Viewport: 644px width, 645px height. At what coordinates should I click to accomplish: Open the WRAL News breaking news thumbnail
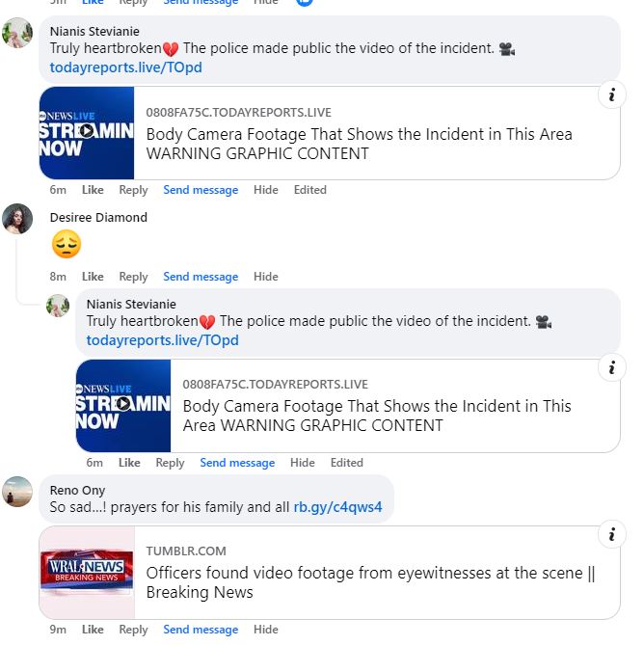pyautogui.click(x=87, y=572)
